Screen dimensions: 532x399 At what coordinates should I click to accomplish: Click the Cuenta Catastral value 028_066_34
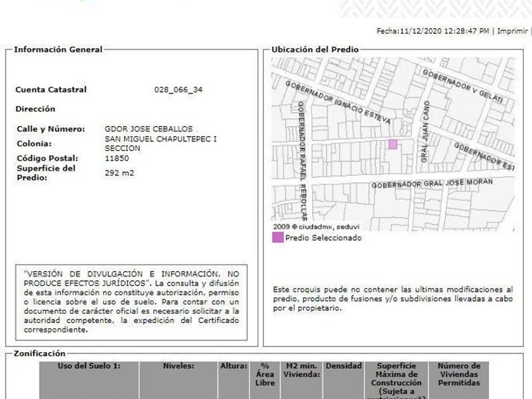(x=179, y=89)
